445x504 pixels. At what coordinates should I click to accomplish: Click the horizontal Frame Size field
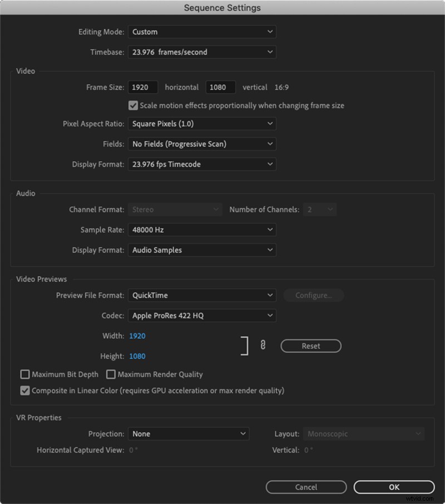click(143, 87)
